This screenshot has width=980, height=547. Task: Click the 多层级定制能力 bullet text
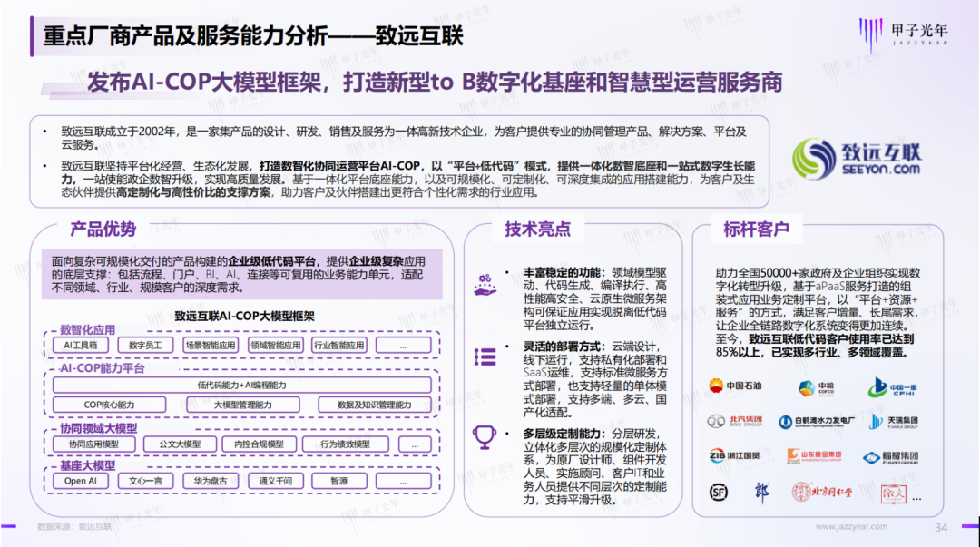point(595,467)
